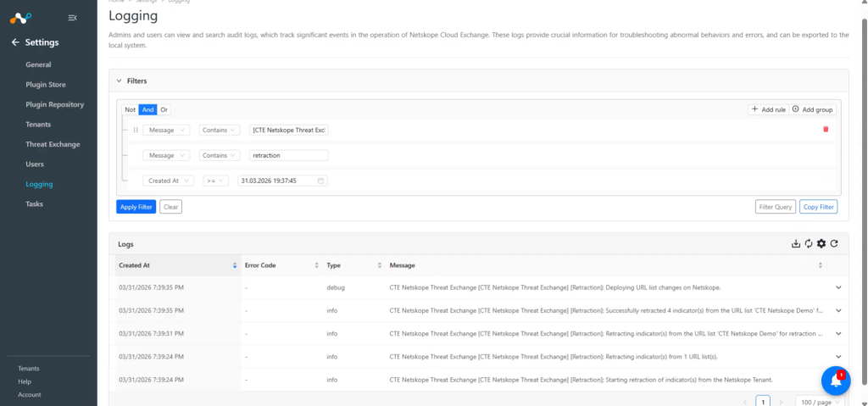The height and width of the screenshot is (406, 868).
Task: Click the 31.03.2026 19:37:45 date input
Action: pos(282,181)
